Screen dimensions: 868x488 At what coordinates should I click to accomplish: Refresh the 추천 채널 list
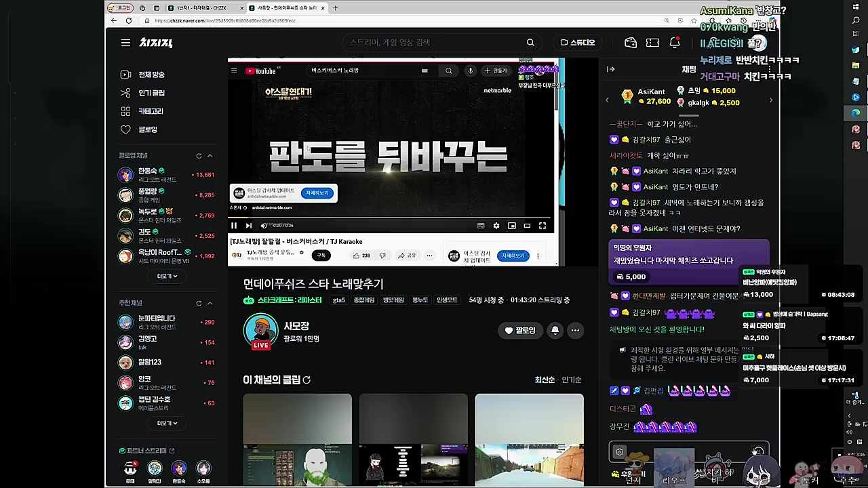click(199, 303)
